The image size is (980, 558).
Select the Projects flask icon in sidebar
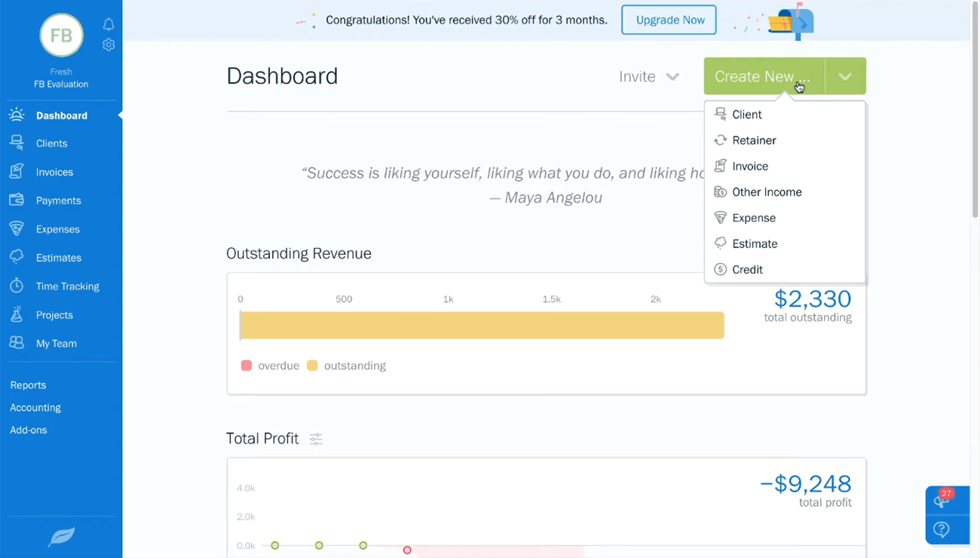(17, 314)
